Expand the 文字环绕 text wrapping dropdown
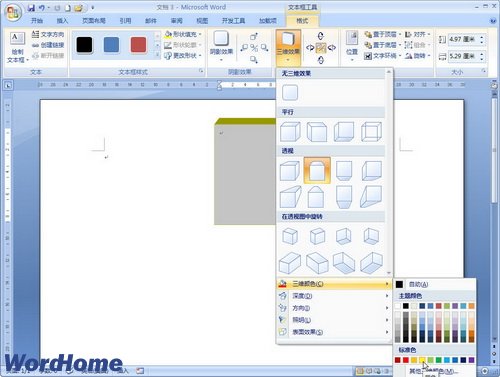The image size is (500, 377). [x=400, y=56]
